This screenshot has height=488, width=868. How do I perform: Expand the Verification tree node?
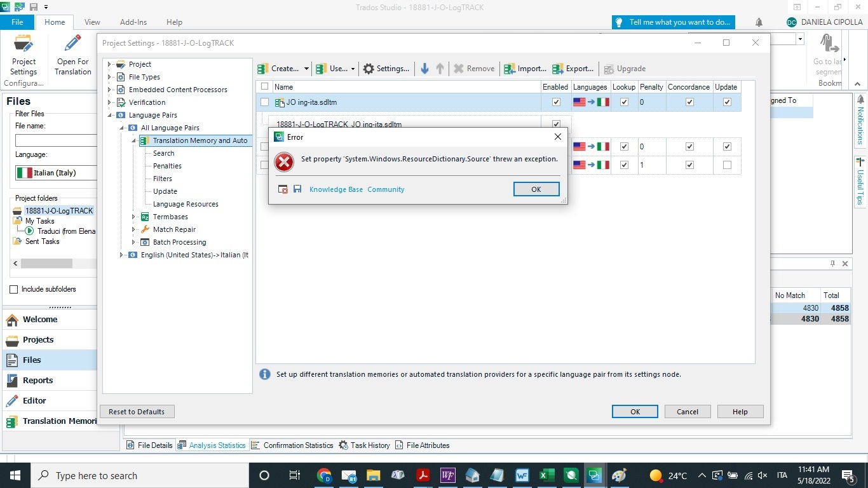pos(109,102)
